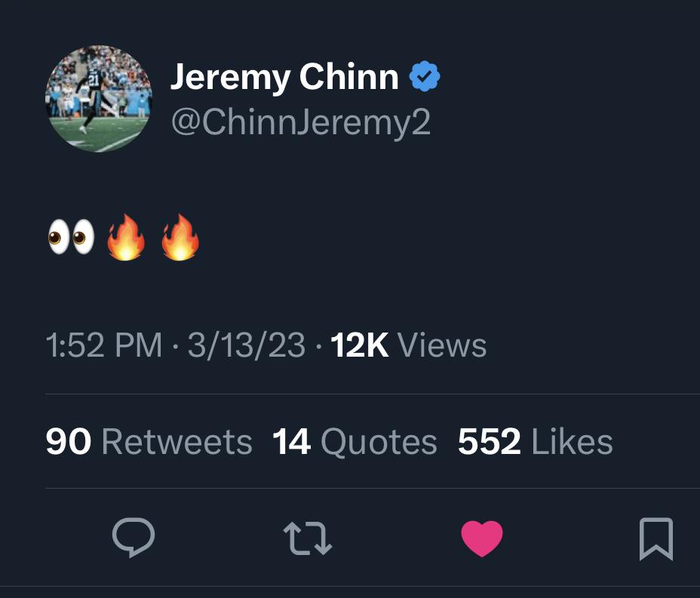
Task: Open the 14 Quotes list
Action: [x=355, y=442]
